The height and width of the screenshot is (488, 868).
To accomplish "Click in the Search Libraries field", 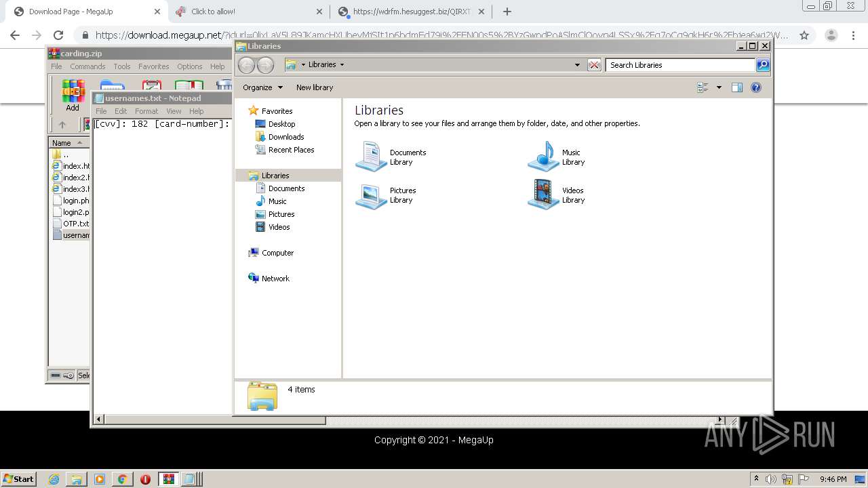I will coord(680,65).
